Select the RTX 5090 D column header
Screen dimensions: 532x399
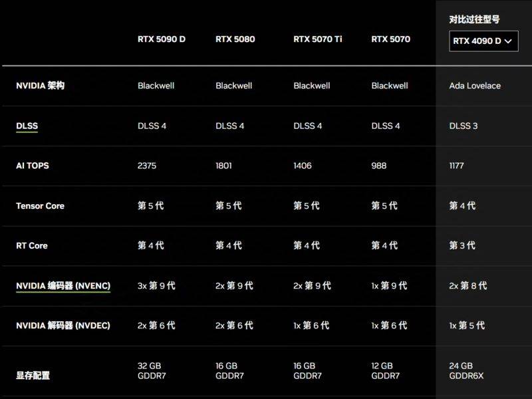[162, 39]
